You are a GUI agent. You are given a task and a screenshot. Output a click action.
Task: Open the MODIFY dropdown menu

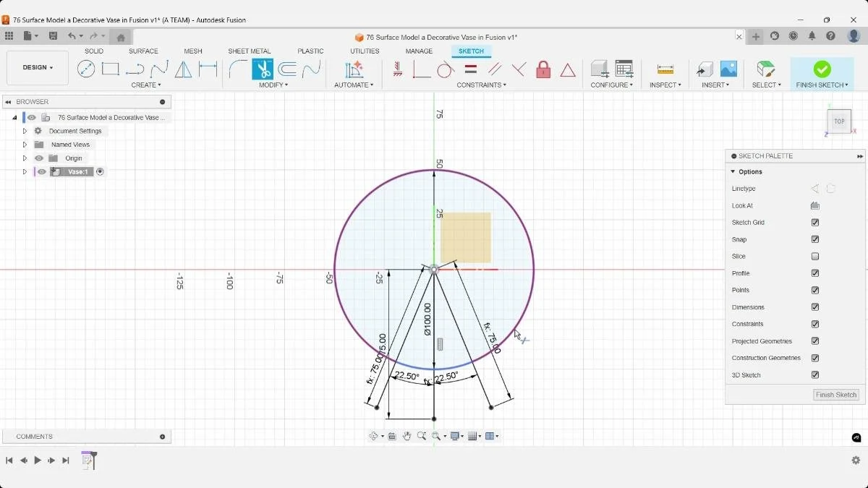[273, 85]
